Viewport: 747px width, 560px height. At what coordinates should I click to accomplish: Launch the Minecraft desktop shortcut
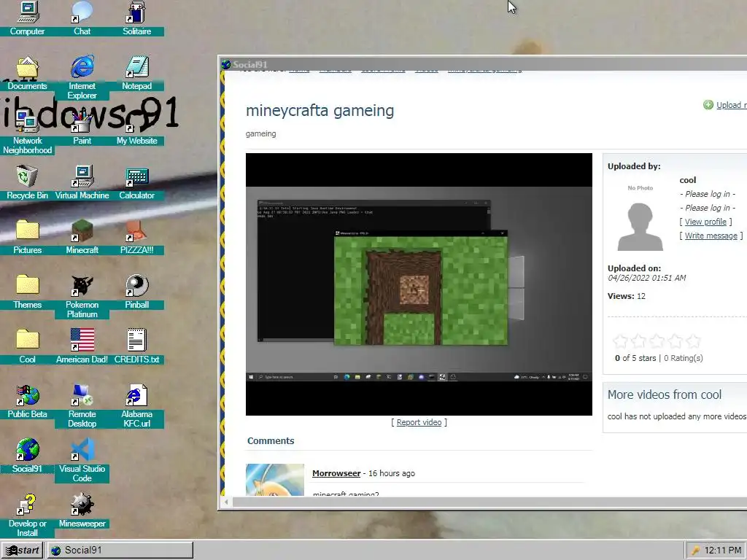(x=82, y=237)
